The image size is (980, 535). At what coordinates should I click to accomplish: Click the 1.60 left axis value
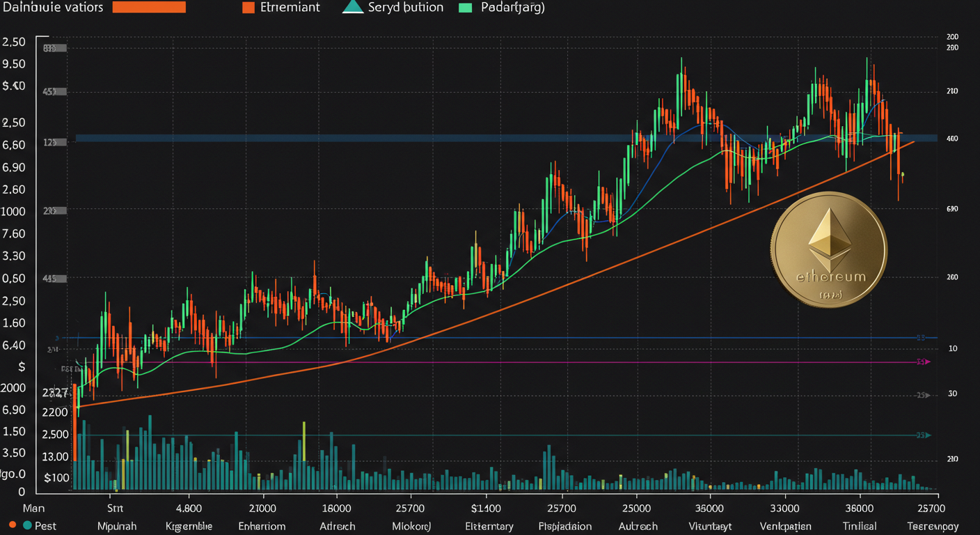click(14, 323)
